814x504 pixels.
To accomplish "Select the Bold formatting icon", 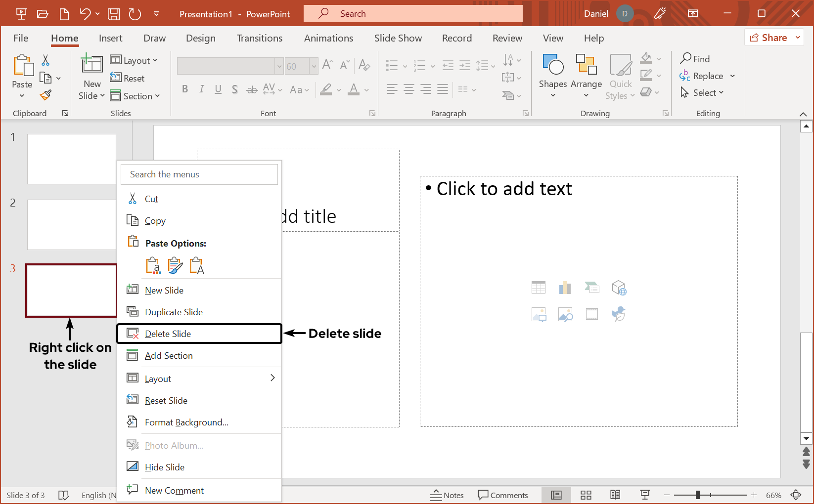I will point(185,89).
